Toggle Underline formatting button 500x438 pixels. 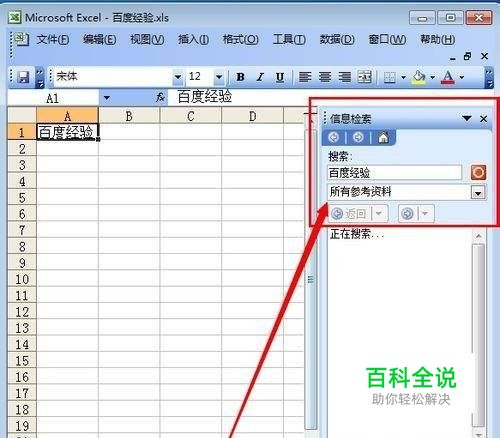pos(280,77)
